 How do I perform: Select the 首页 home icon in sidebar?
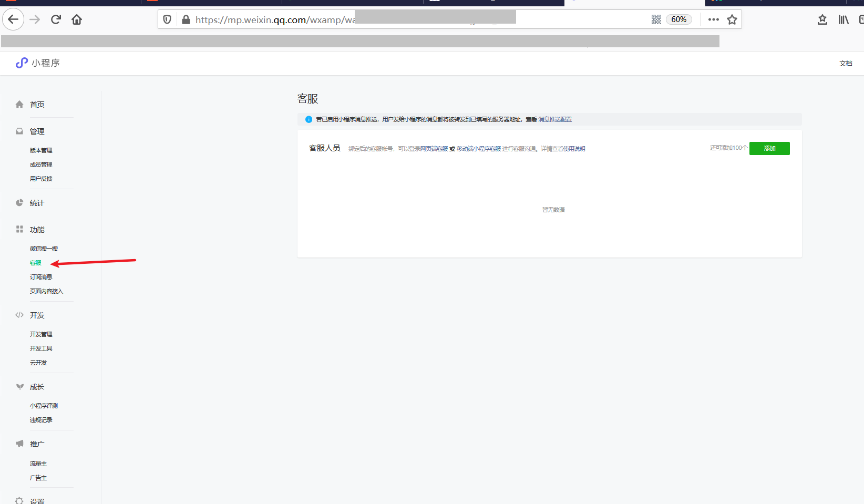click(19, 104)
